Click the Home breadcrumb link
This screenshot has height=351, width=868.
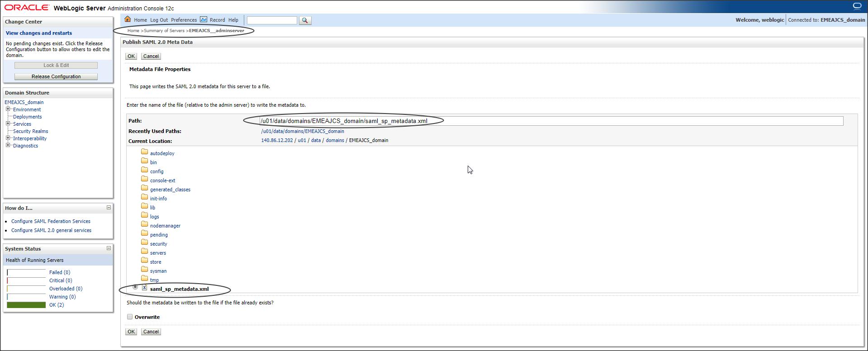(x=133, y=31)
